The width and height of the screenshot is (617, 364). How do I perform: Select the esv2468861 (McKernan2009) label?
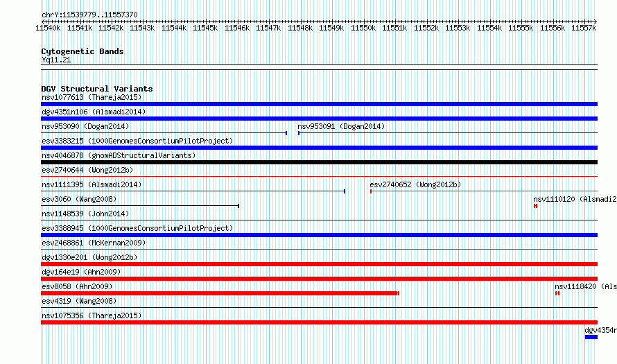pyautogui.click(x=94, y=243)
